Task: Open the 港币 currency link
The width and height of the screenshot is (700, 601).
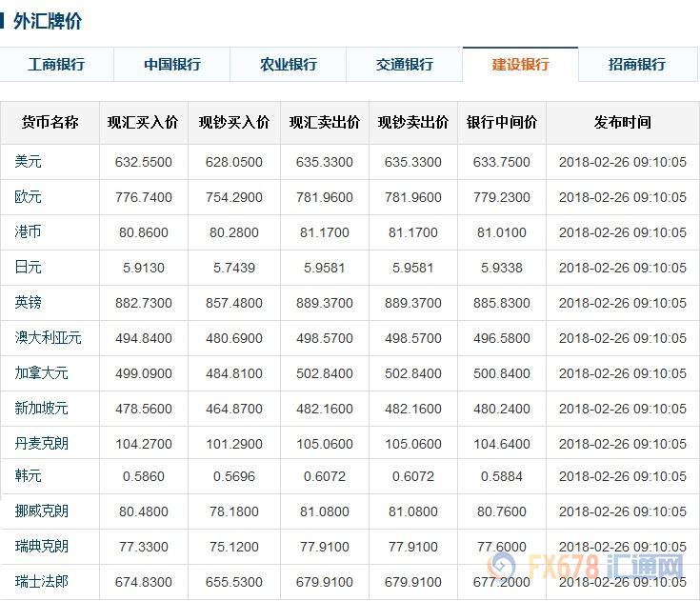Action: click(x=29, y=231)
